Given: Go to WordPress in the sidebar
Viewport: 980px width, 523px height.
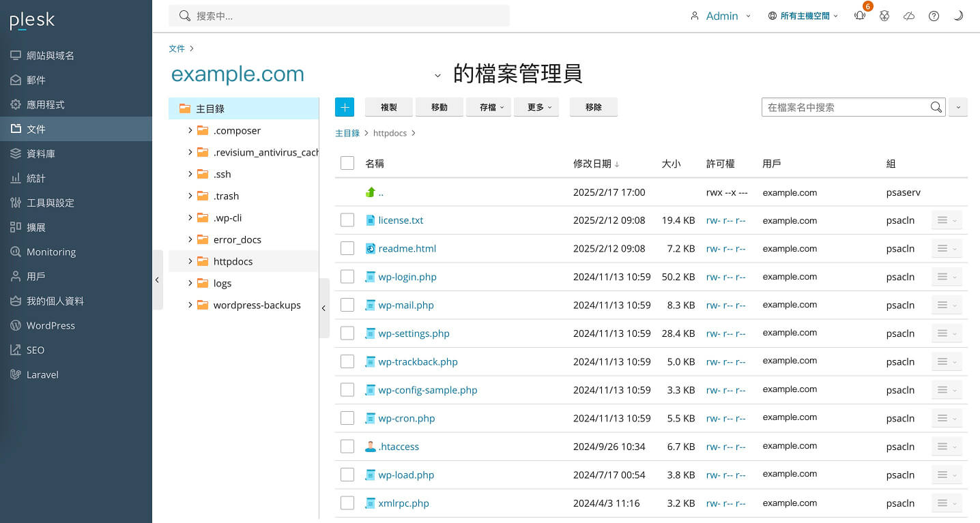Looking at the screenshot, I should point(51,325).
